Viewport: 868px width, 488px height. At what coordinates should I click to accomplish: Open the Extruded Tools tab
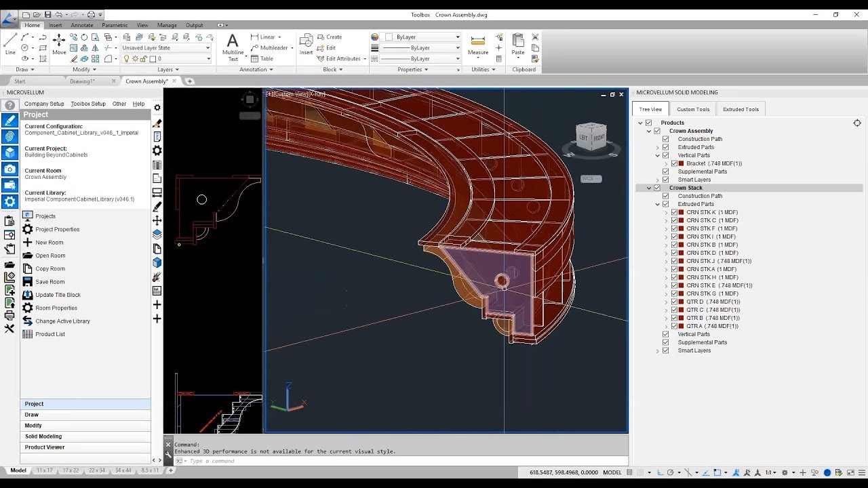pos(741,109)
